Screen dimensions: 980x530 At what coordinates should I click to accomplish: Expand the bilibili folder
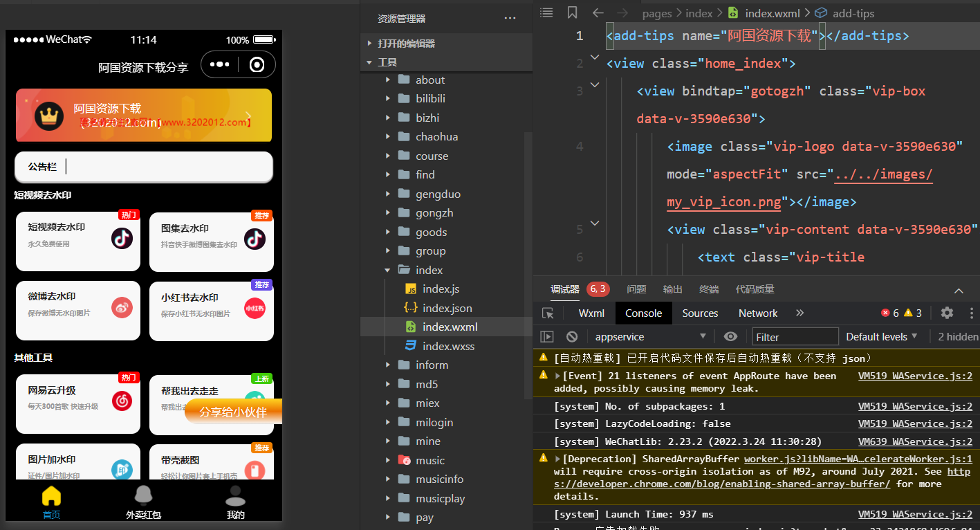[x=387, y=98]
